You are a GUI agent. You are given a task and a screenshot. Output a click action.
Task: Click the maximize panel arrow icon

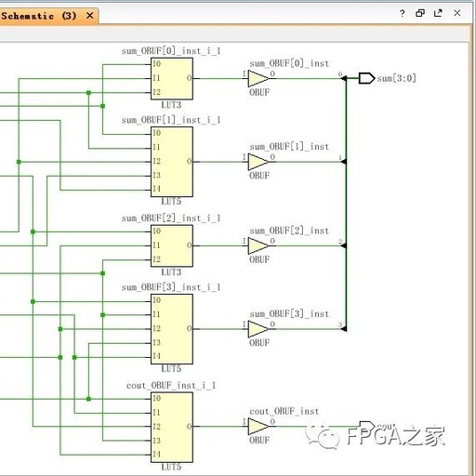tap(438, 13)
